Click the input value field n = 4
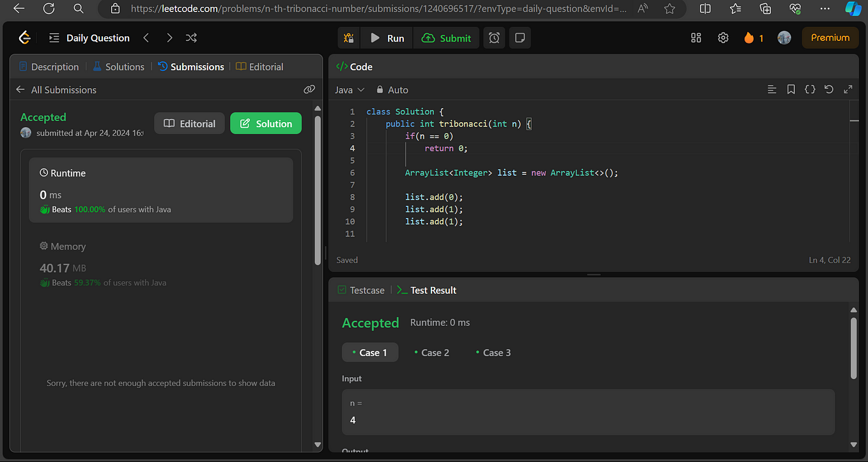The width and height of the screenshot is (868, 462). (588, 412)
